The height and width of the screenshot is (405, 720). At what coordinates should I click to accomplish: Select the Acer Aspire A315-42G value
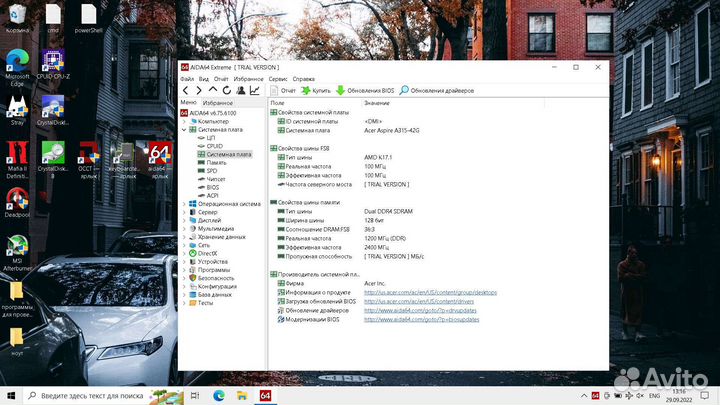coord(392,130)
